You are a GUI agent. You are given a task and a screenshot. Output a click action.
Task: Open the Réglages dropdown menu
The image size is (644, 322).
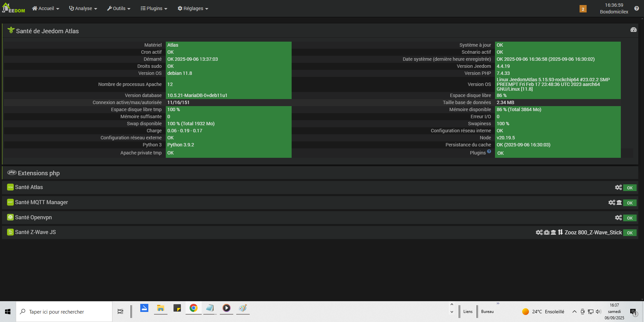193,8
